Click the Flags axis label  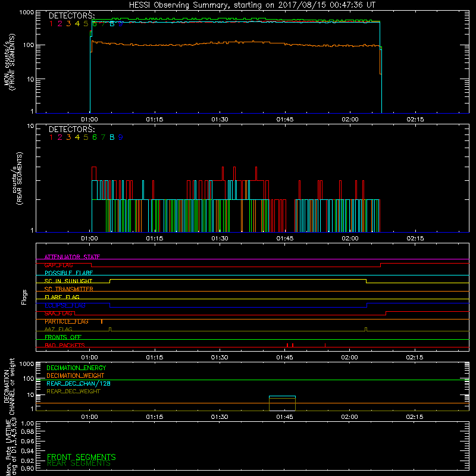[x=24, y=297]
